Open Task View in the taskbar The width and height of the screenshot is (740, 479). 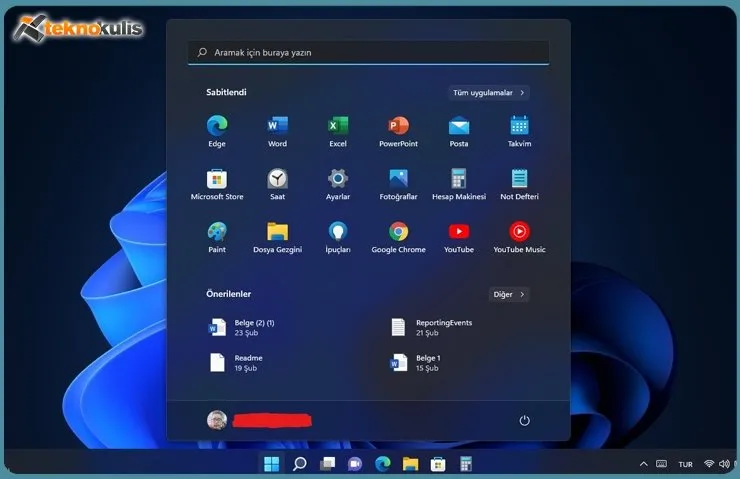[327, 464]
